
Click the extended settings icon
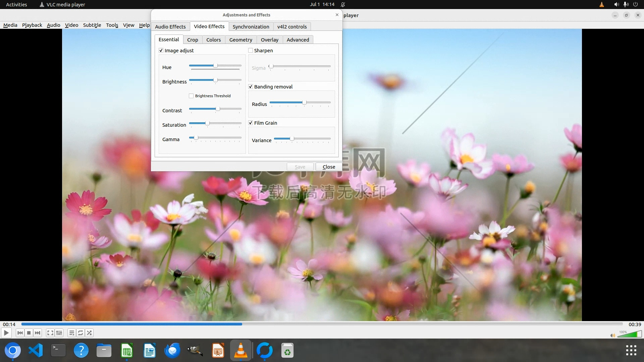pyautogui.click(x=59, y=333)
